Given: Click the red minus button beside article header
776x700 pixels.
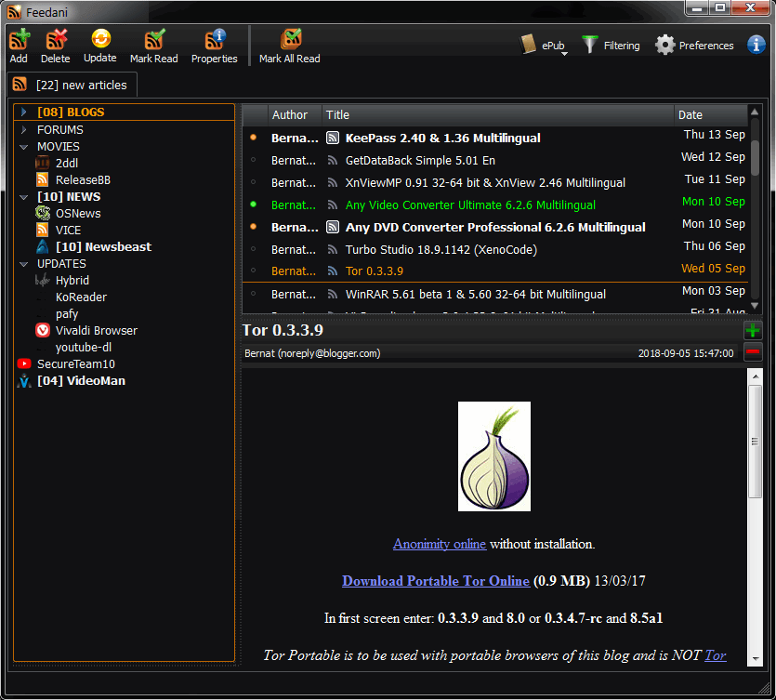Looking at the screenshot, I should (753, 352).
